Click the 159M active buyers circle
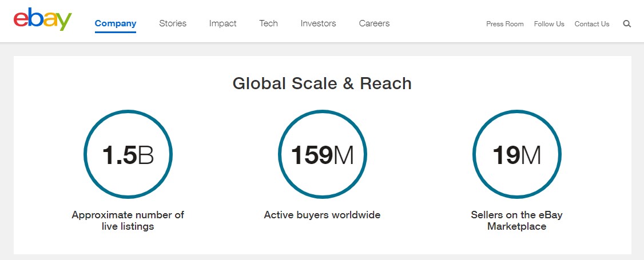The height and width of the screenshot is (260, 644). coord(323,154)
